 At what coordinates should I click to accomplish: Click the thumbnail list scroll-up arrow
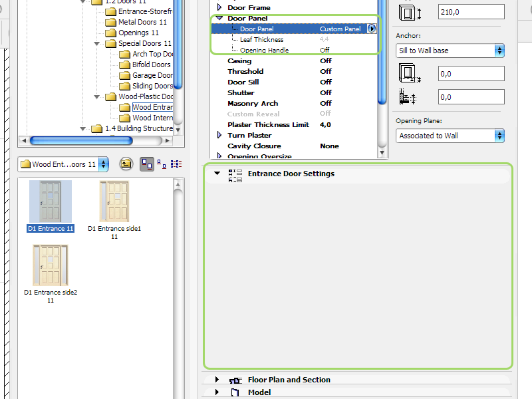[178, 185]
